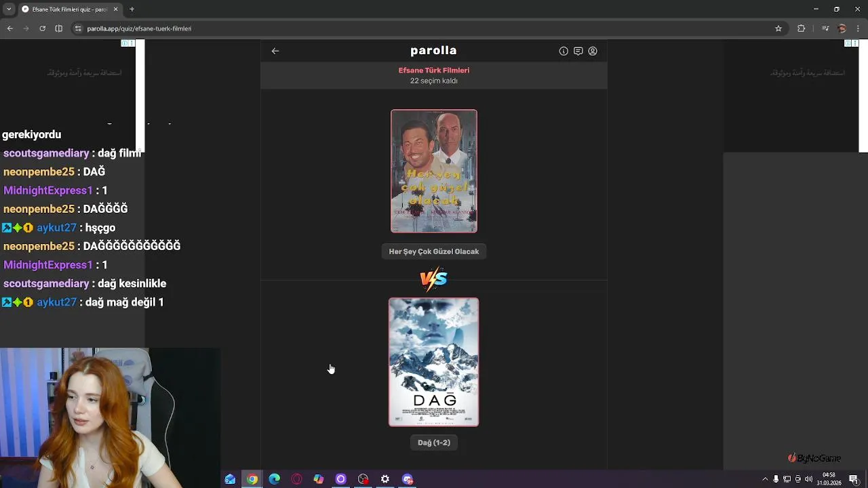Select the Dağ (1-2) label button
This screenshot has height=488, width=868.
point(434,443)
